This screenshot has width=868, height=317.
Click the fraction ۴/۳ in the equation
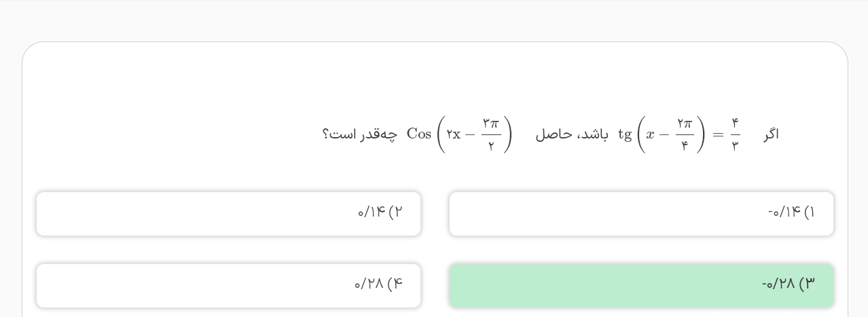pyautogui.click(x=735, y=134)
